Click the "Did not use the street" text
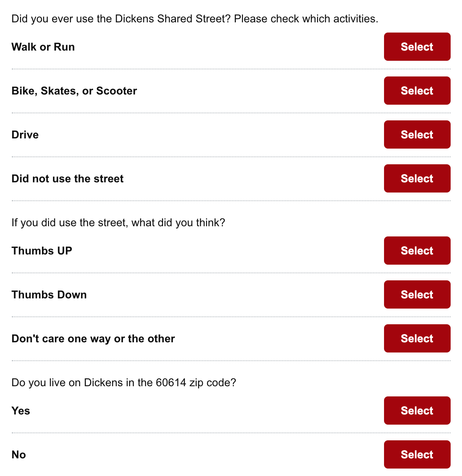462x476 pixels. 67,179
